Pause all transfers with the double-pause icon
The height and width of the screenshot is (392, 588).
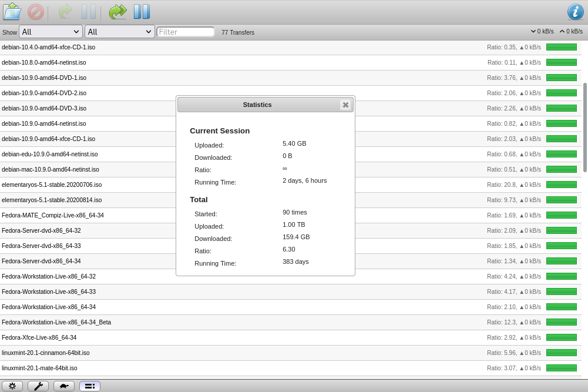click(142, 11)
